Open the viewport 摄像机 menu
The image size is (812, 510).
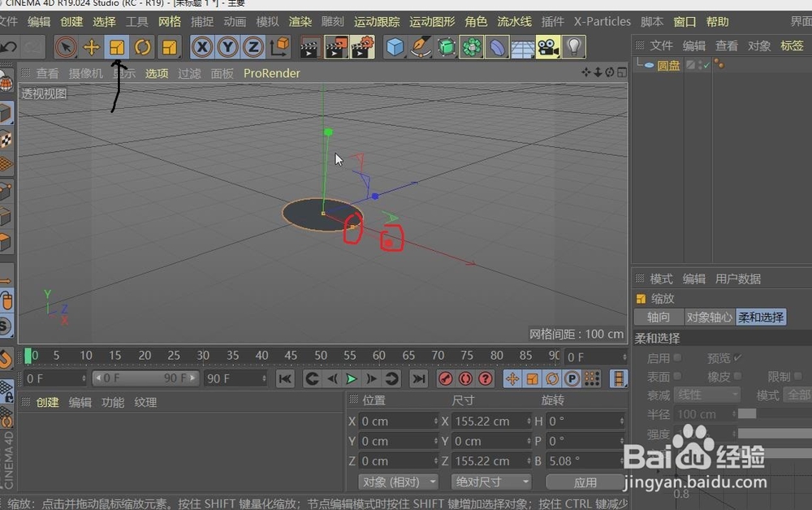[x=86, y=74]
